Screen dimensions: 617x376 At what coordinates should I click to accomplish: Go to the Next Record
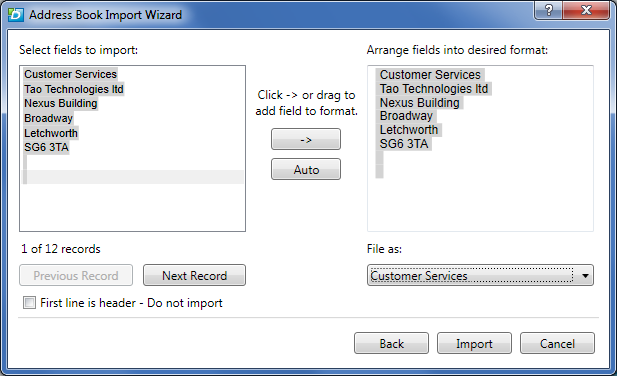click(x=194, y=275)
